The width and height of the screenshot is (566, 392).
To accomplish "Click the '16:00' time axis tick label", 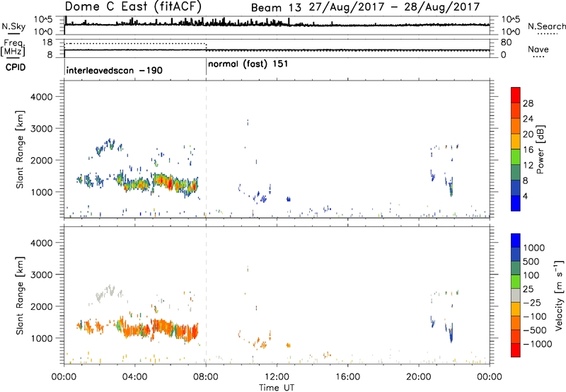I will coord(347,377).
